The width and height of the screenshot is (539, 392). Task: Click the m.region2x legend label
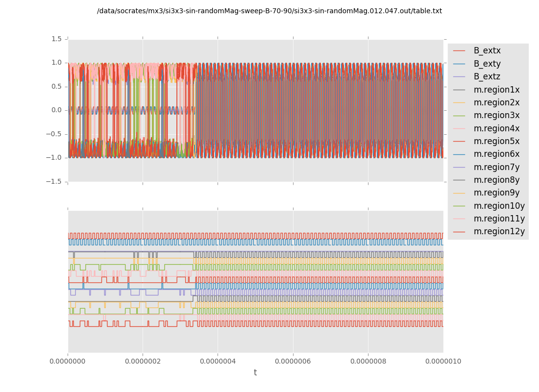pos(496,102)
